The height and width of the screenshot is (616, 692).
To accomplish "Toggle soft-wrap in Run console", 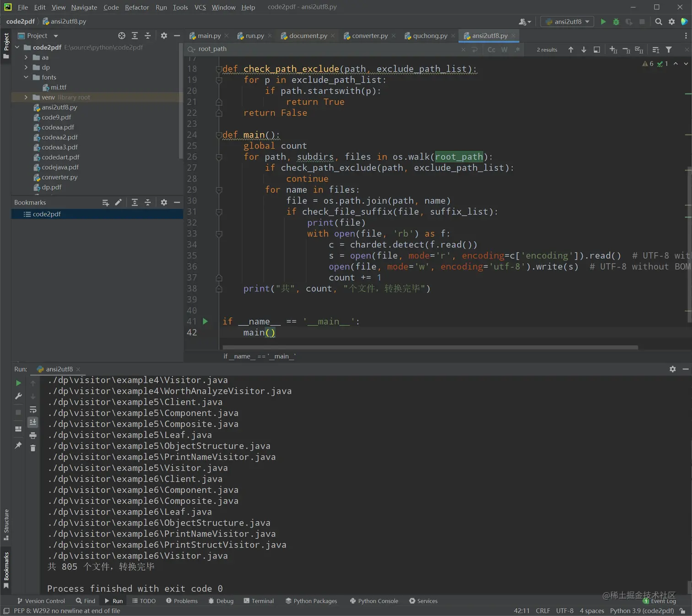I will coord(33,410).
